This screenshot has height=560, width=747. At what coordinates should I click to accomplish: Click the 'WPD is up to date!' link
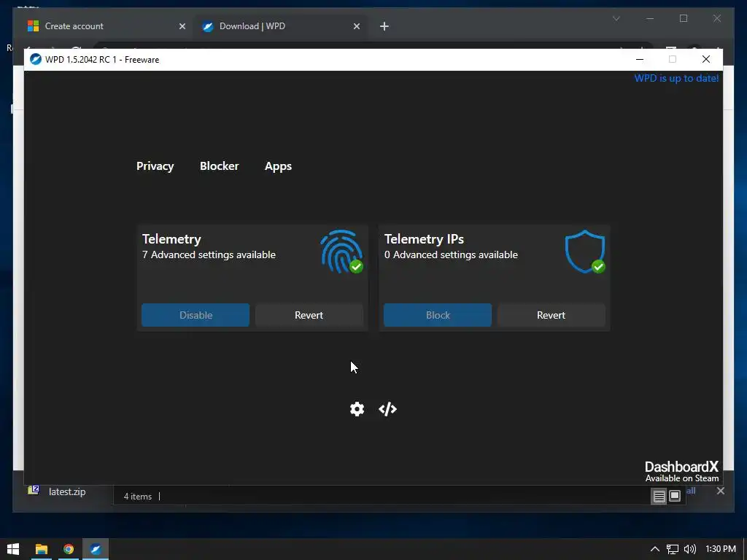[676, 78]
